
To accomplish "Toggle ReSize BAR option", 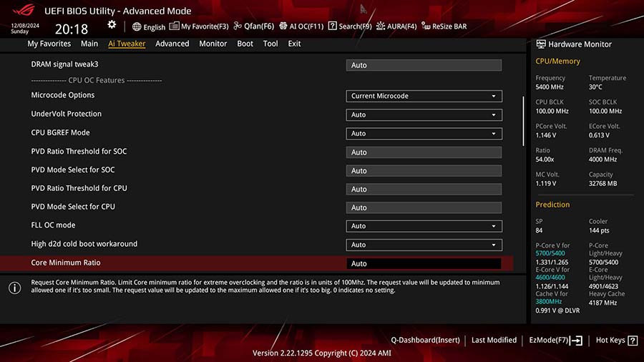I will click(x=444, y=26).
